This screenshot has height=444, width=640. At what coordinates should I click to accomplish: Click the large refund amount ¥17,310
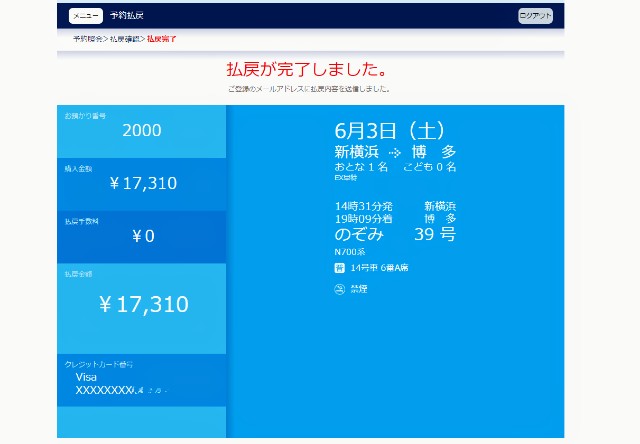point(143,304)
